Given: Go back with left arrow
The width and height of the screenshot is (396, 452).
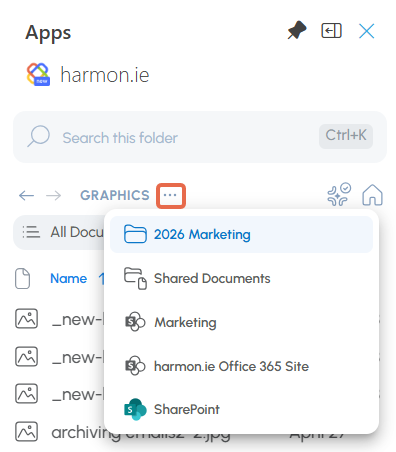Looking at the screenshot, I should [x=26, y=195].
